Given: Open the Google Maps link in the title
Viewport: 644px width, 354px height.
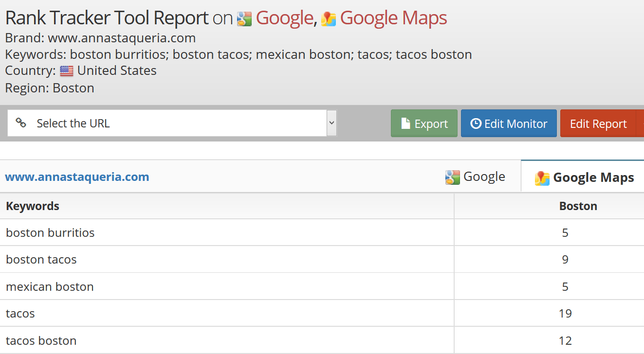Looking at the screenshot, I should coord(393,18).
